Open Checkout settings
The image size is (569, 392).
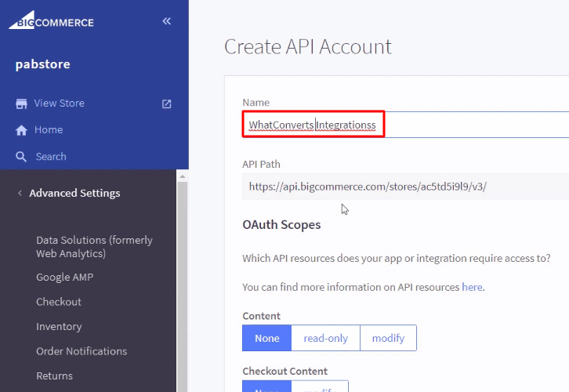(59, 302)
